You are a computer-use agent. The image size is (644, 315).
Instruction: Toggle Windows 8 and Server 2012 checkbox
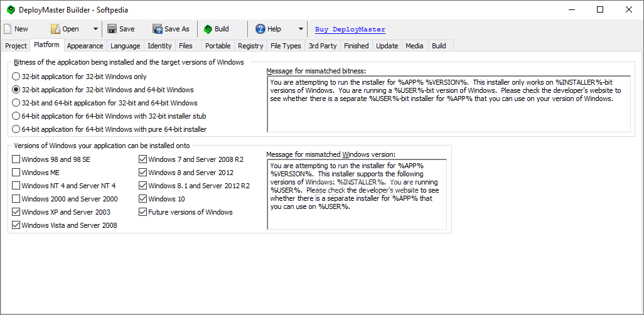coord(143,173)
